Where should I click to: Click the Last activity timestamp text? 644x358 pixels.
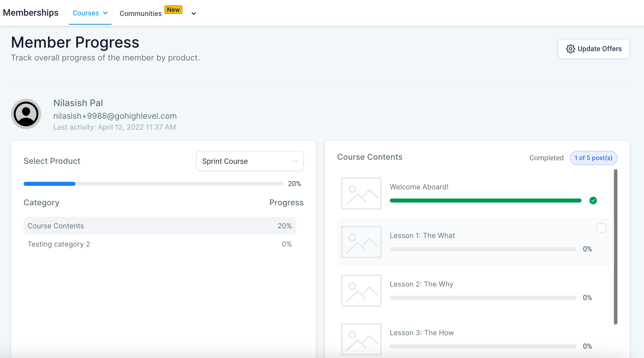tap(115, 127)
